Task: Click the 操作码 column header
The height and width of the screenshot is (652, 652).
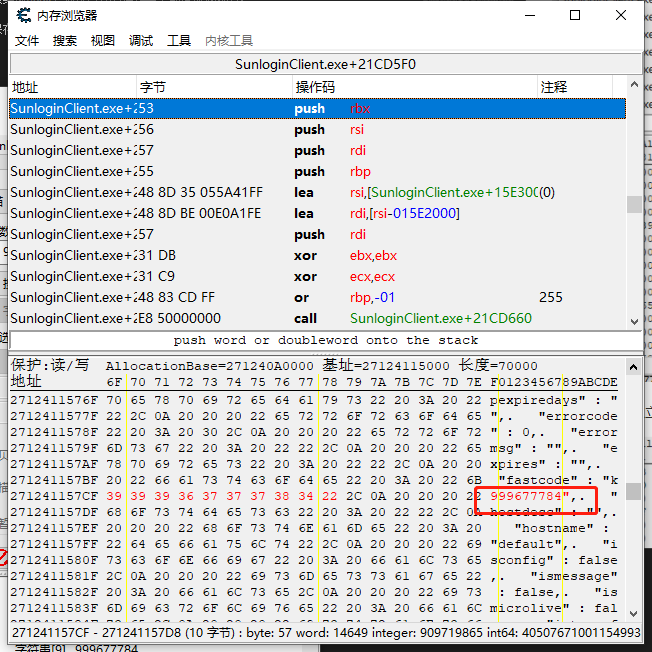Action: coord(415,87)
